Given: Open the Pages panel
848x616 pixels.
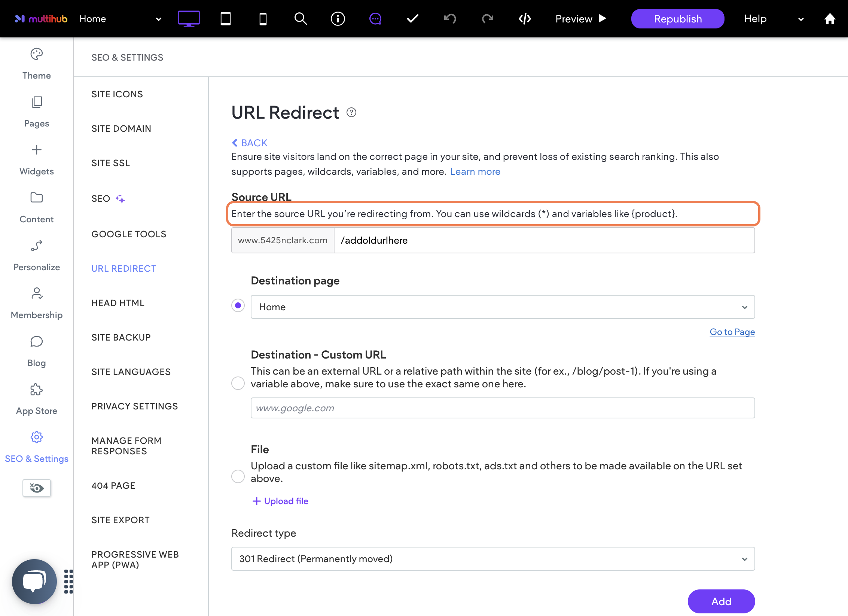Looking at the screenshot, I should [37, 112].
